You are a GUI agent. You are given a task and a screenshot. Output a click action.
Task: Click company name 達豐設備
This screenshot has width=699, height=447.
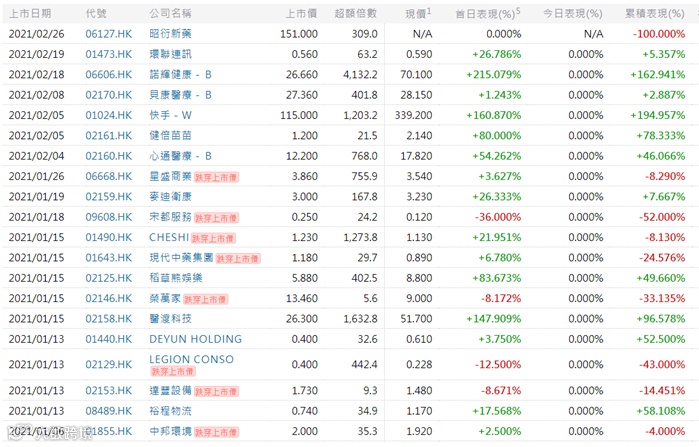tap(170, 390)
